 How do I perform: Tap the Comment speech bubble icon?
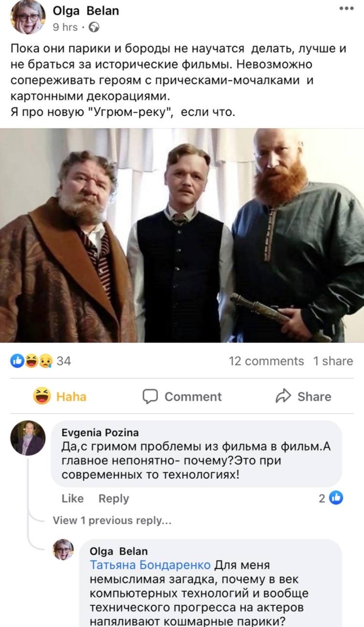[x=150, y=396]
